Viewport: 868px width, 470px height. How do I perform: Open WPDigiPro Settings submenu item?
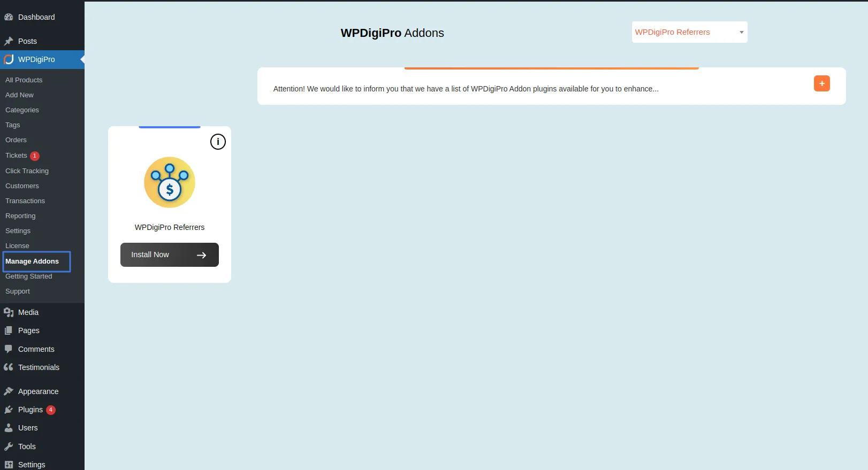click(x=18, y=230)
